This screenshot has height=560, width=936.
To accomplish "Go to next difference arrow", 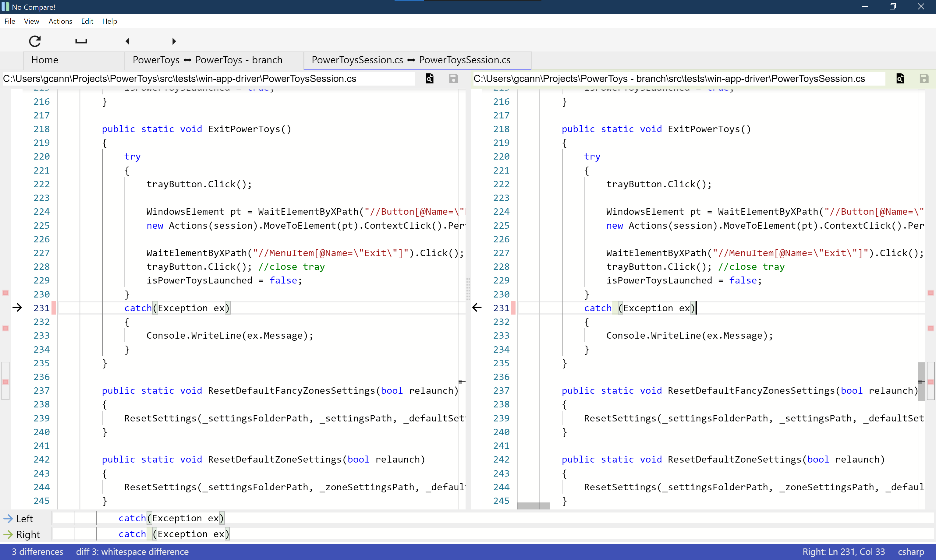I will click(174, 41).
